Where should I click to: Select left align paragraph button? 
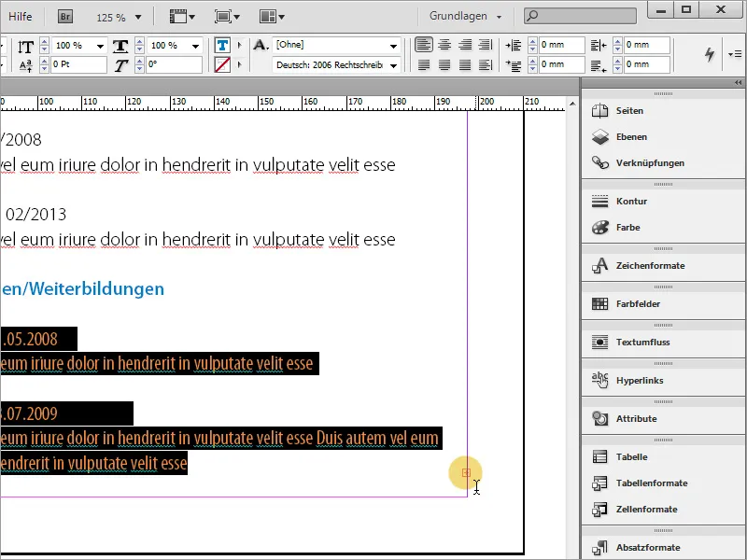click(424, 45)
